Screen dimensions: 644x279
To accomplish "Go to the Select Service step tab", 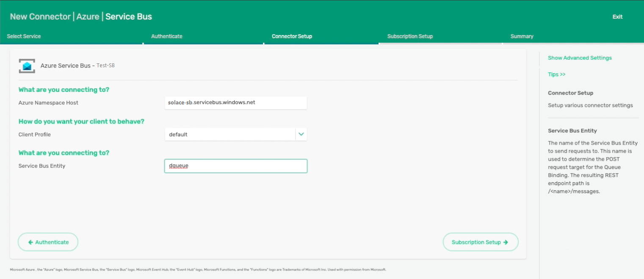I will click(24, 36).
